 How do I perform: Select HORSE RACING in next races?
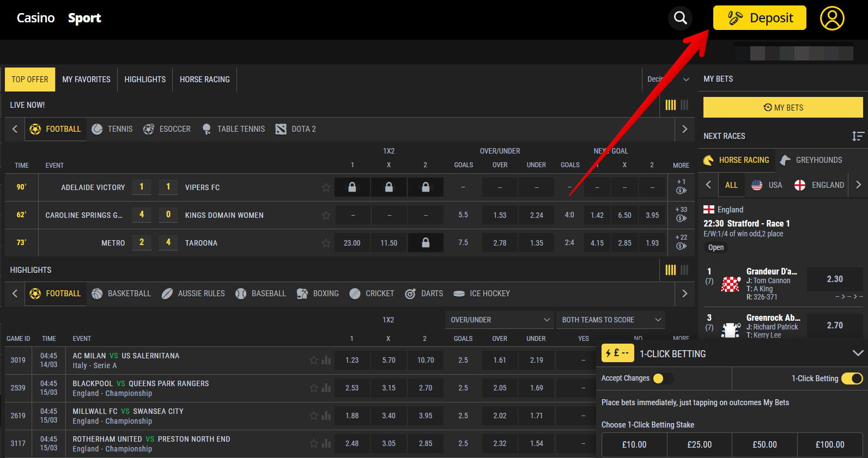[x=736, y=160]
